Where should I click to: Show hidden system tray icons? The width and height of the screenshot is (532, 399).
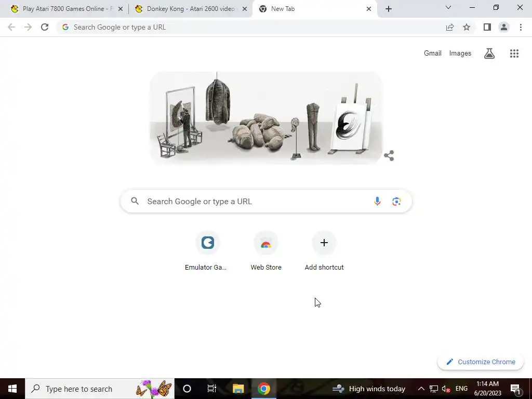click(x=421, y=389)
